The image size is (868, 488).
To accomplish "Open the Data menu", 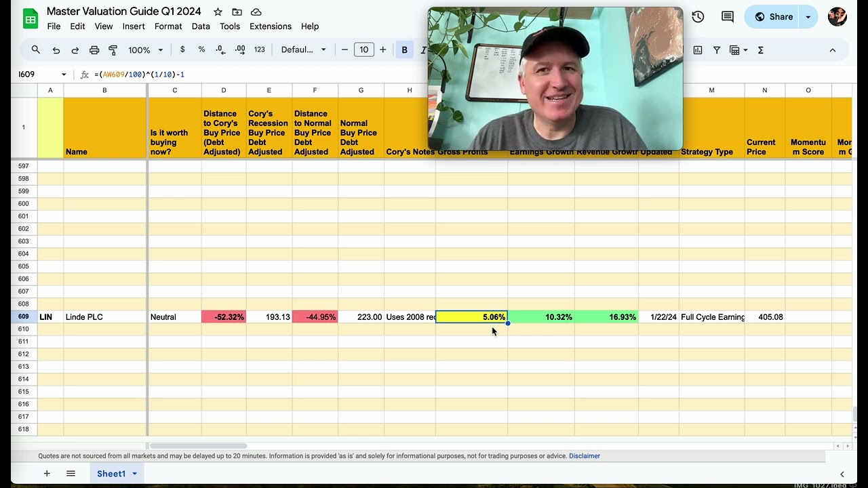I will [x=201, y=26].
